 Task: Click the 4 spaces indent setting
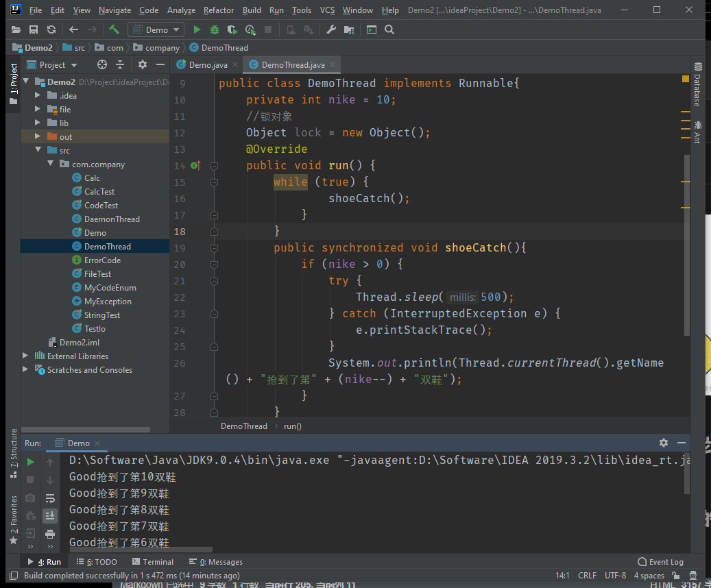[x=649, y=575]
